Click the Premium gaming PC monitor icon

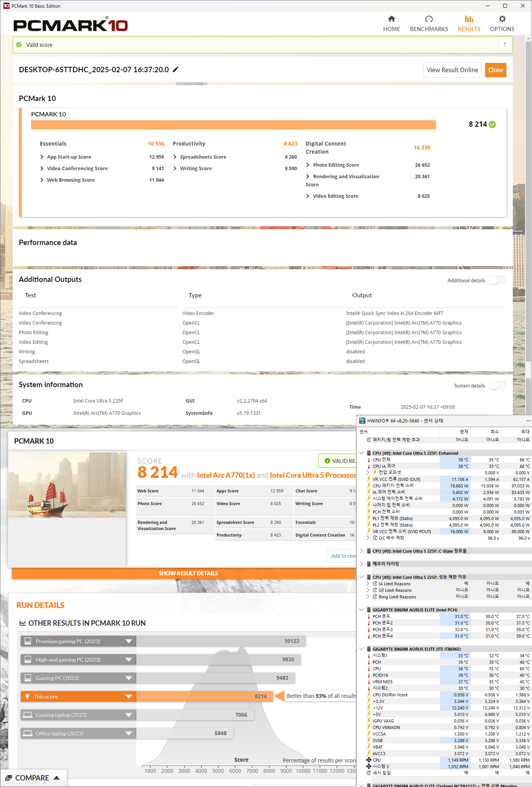point(28,641)
